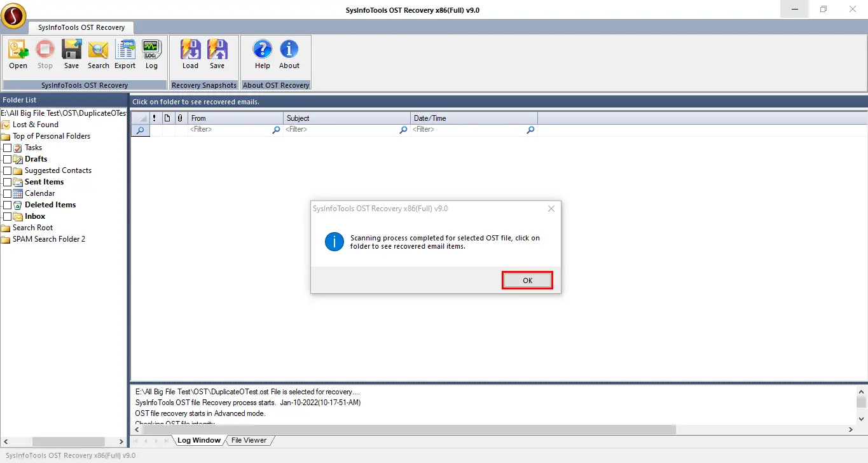Screen dimensions: 868x463
Task: Select the Sent Items folder label
Action: [44, 182]
